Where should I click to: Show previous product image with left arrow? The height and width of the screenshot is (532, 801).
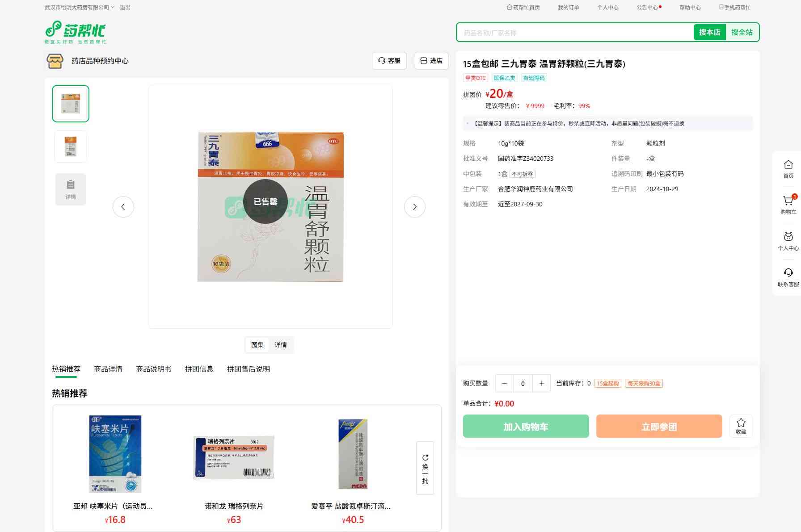(x=123, y=207)
